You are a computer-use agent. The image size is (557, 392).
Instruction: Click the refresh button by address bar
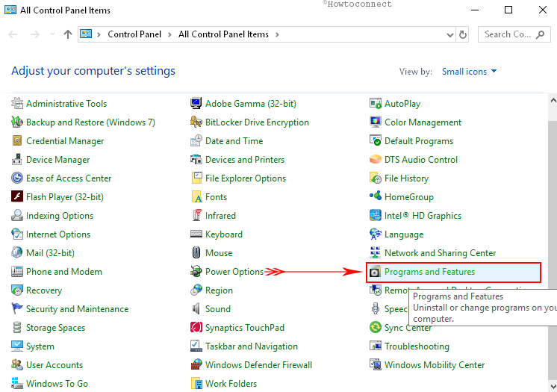coord(462,34)
